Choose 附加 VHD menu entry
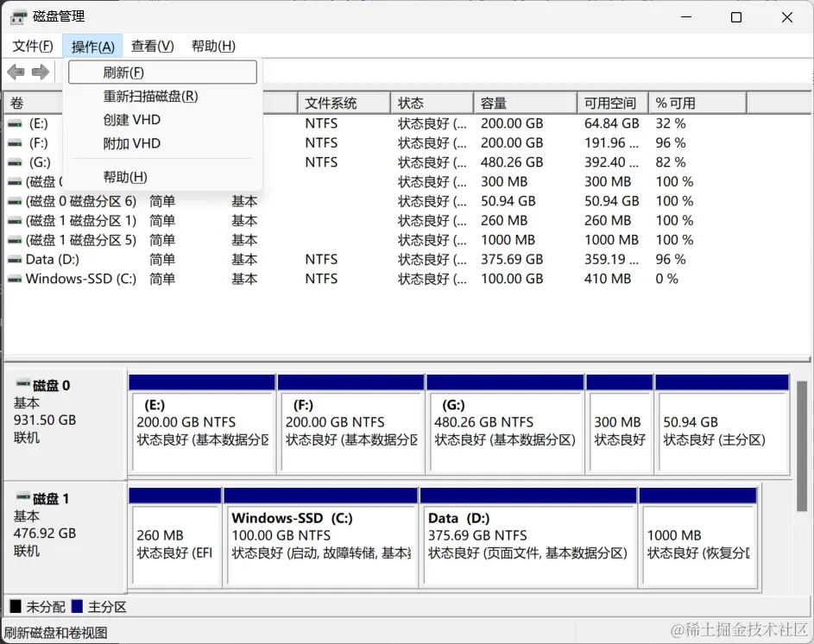 click(162, 143)
